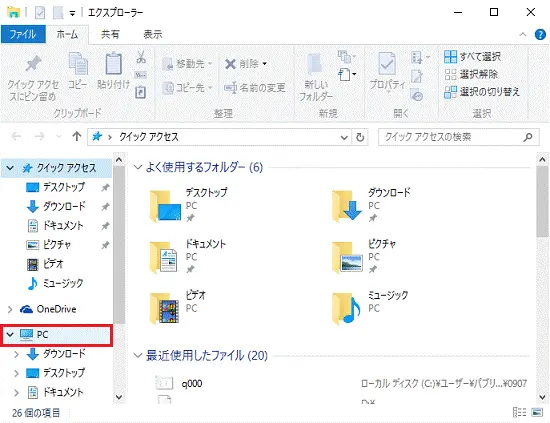The image size is (550, 423).
Task: Expand the OneDrive tree node
Action: click(x=10, y=309)
